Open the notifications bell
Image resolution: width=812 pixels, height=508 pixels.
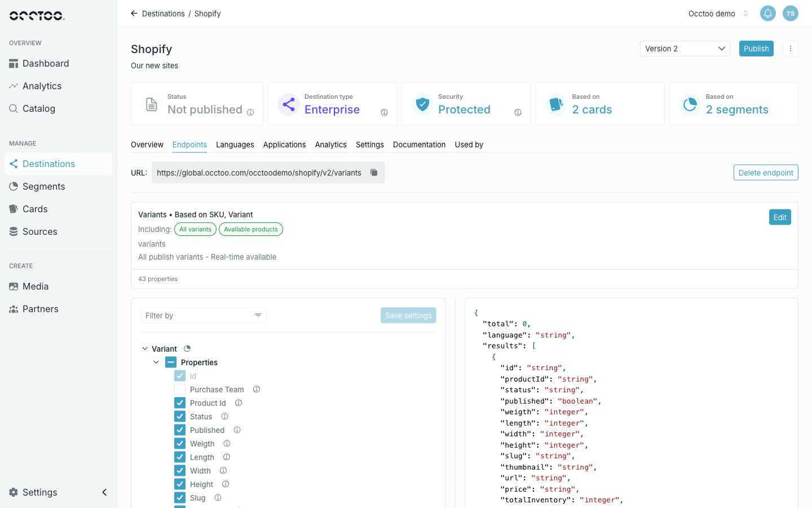click(768, 14)
